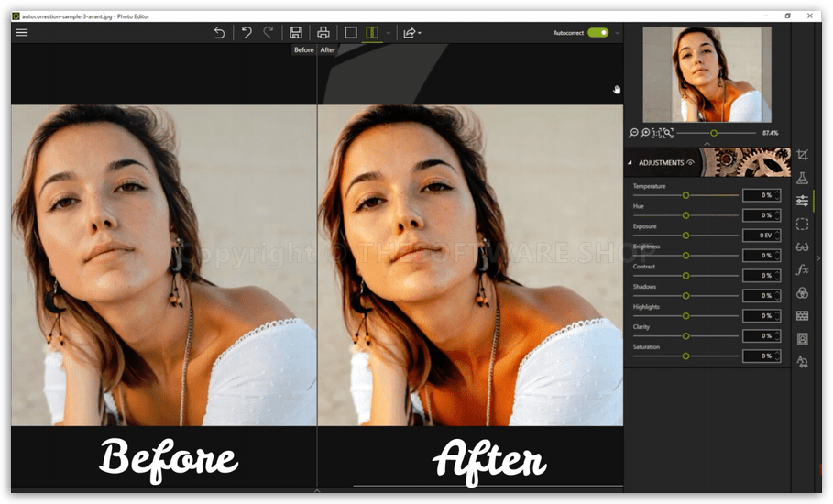Image resolution: width=833 pixels, height=504 pixels.
Task: Click the Shadows percent value field
Action: pyautogui.click(x=762, y=296)
